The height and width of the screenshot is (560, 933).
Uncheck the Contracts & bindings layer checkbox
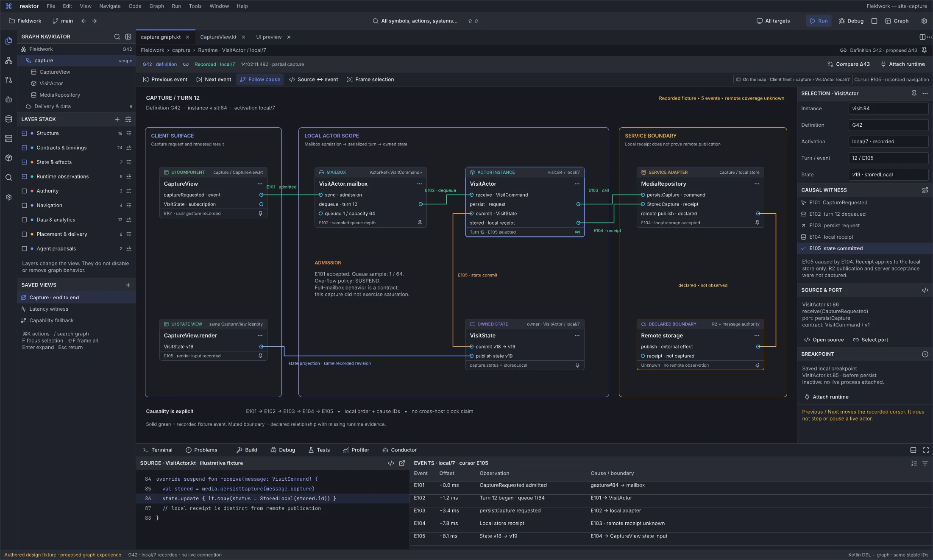point(24,148)
